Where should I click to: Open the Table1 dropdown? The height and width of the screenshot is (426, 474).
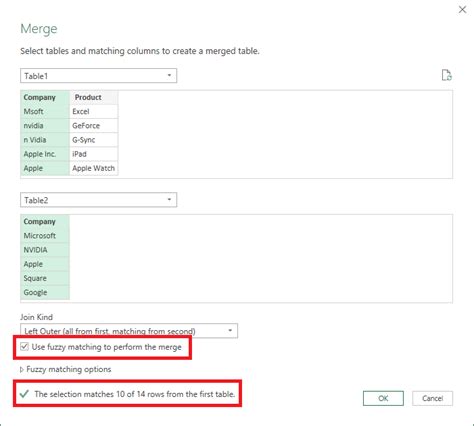click(x=98, y=76)
